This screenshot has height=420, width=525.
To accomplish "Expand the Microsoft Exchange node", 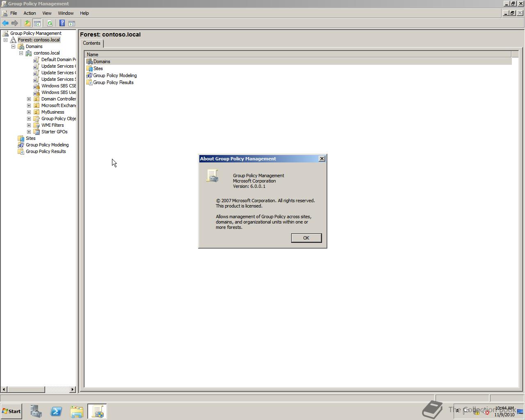I will point(29,105).
